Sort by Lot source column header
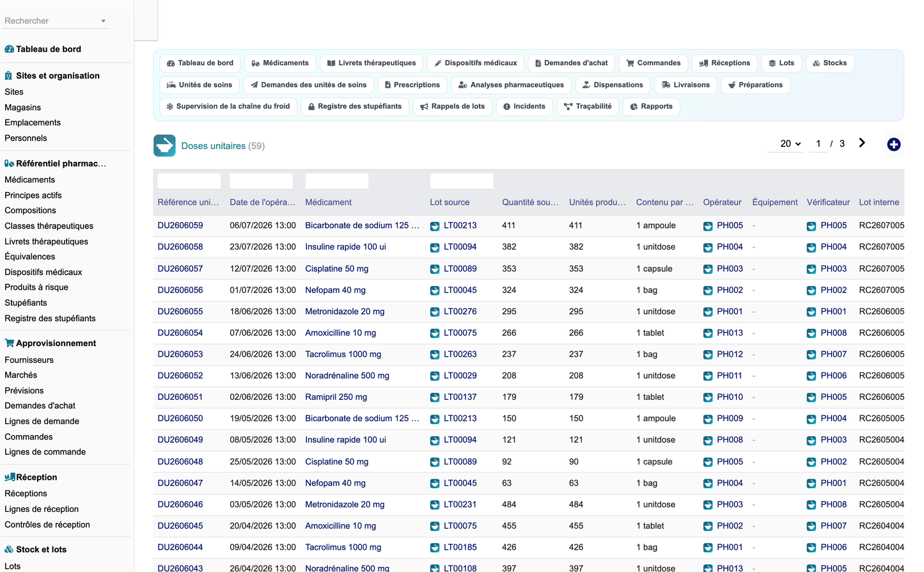Viewport: 924px width, 572px height. pyautogui.click(x=450, y=202)
